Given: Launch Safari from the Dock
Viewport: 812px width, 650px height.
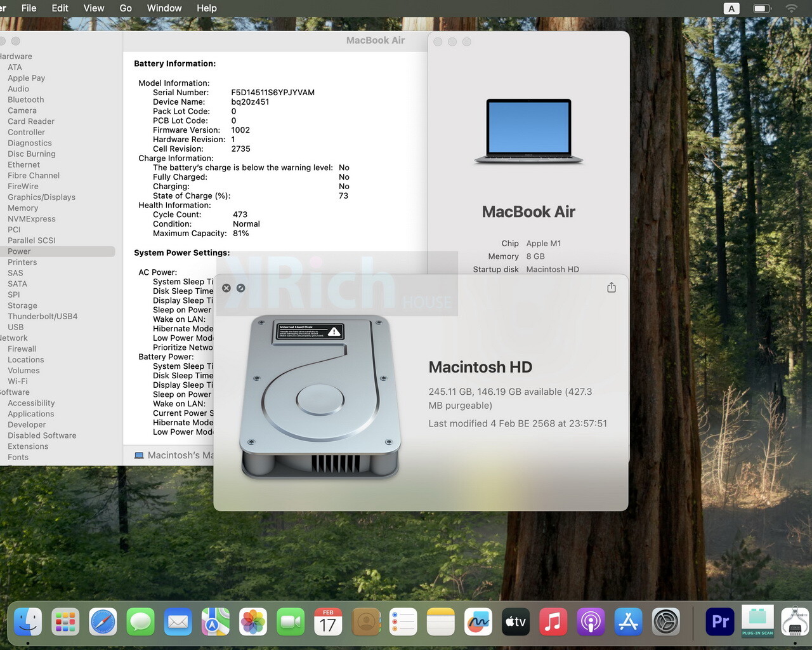Looking at the screenshot, I should tap(103, 622).
